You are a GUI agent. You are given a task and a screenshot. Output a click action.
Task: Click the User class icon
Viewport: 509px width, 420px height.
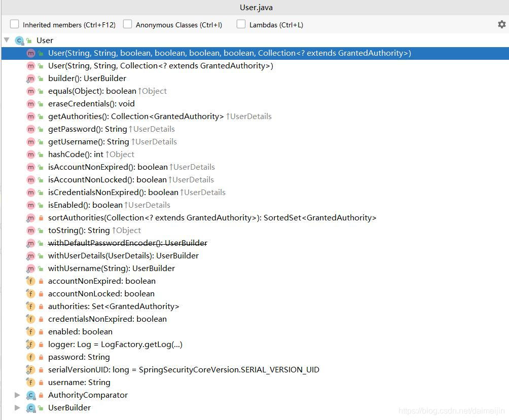(x=19, y=41)
